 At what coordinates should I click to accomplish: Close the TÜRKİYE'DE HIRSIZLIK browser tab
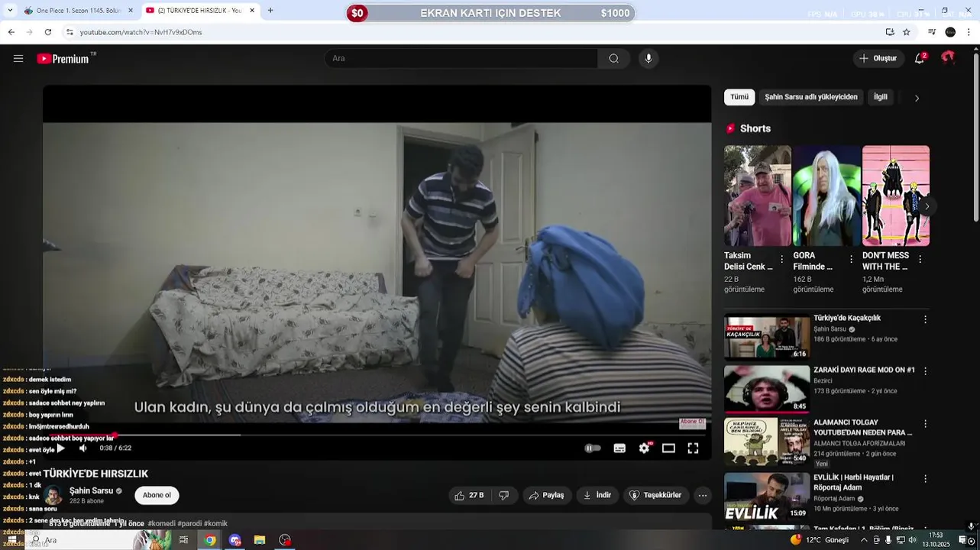[252, 11]
